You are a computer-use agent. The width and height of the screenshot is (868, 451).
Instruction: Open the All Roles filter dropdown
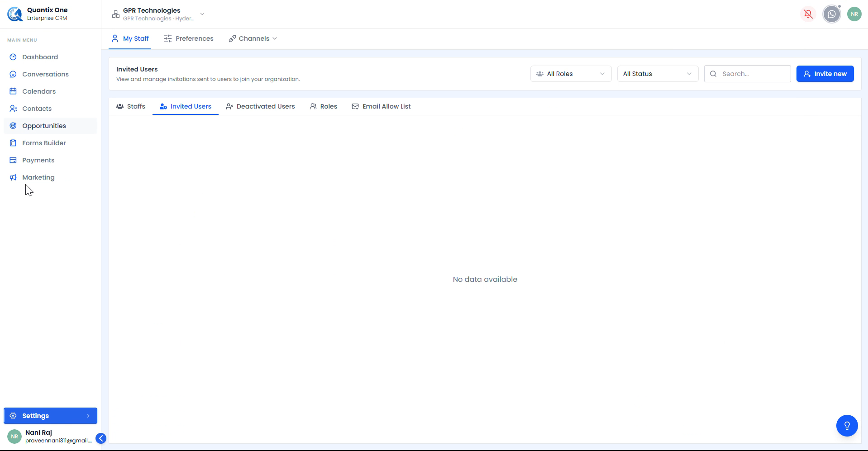click(x=571, y=74)
